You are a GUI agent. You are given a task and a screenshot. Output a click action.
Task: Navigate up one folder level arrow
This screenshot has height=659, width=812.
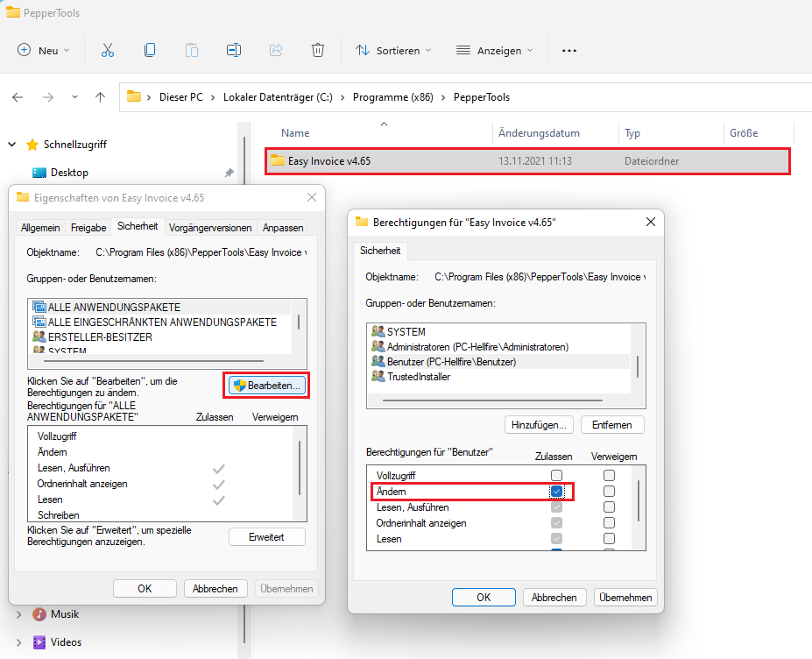(101, 97)
